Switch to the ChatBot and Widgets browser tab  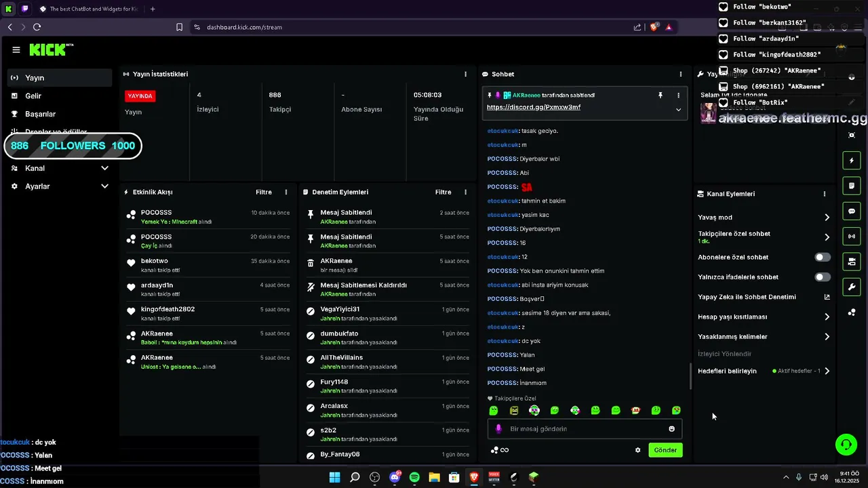click(89, 9)
